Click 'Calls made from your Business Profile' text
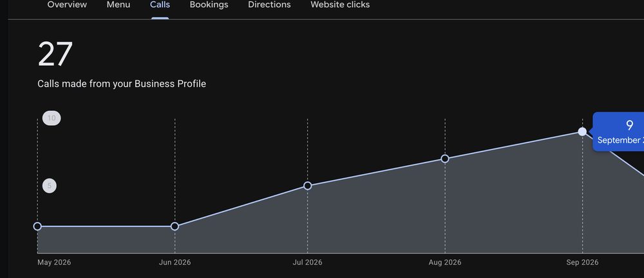Viewport: 644px width, 278px height. [122, 84]
